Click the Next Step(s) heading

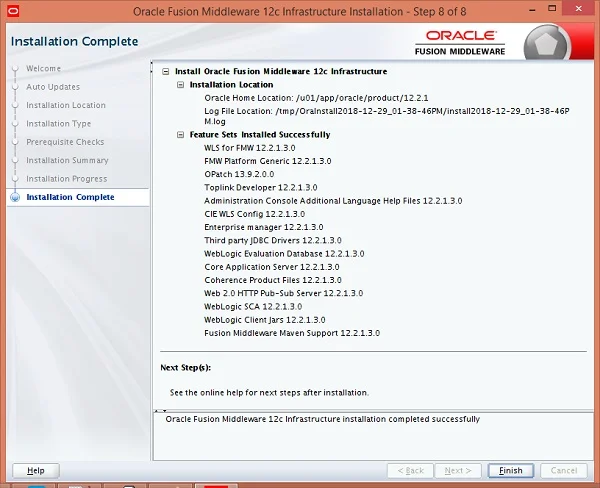186,368
